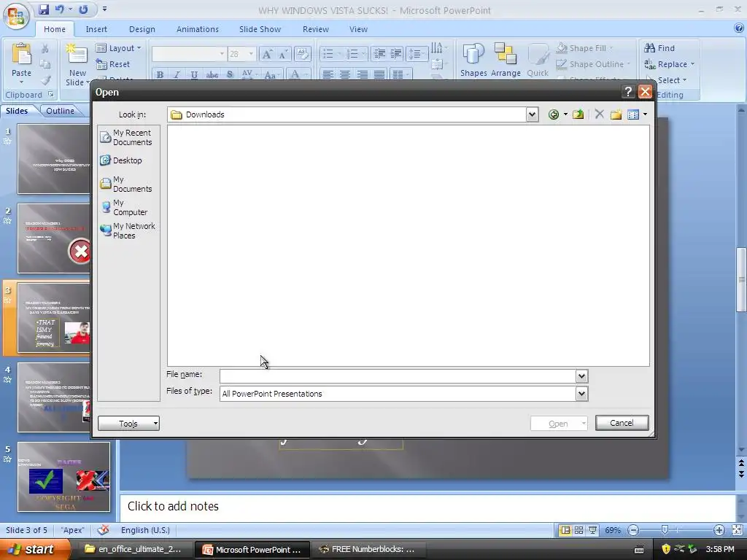Click the Open dialog help question mark
Viewport: 747px width, 560px height.
(628, 91)
